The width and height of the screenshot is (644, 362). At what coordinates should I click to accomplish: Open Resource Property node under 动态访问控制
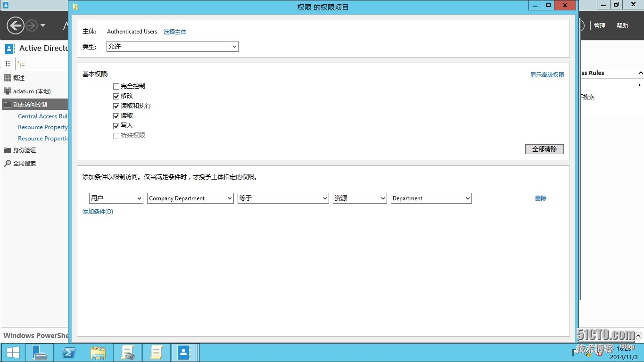coord(42,127)
